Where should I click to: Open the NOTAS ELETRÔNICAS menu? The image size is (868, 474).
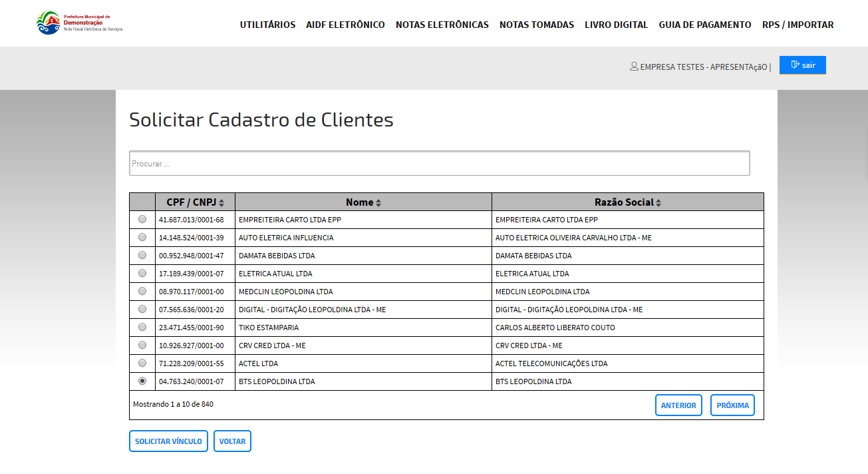point(442,25)
